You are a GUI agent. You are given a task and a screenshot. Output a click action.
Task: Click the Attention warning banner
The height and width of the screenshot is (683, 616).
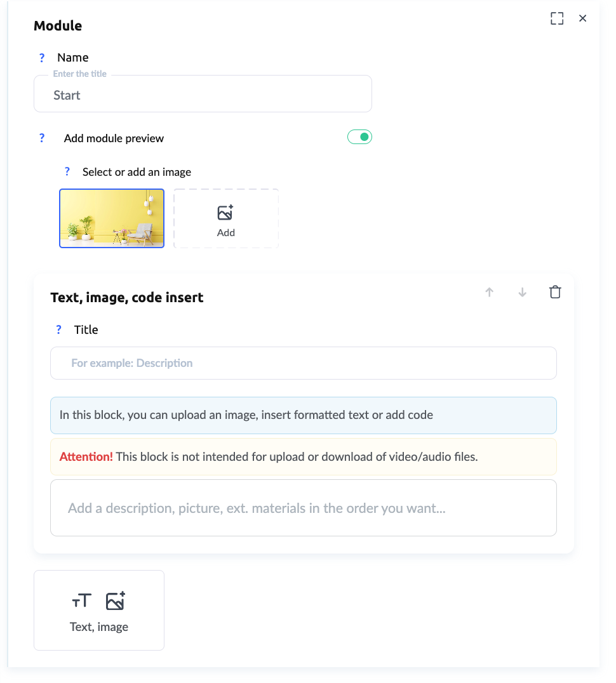[304, 456]
